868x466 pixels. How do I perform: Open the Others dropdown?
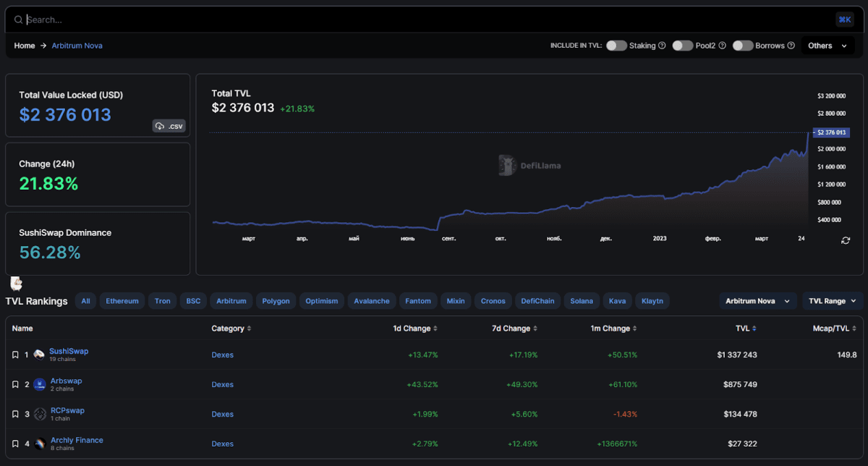click(827, 46)
